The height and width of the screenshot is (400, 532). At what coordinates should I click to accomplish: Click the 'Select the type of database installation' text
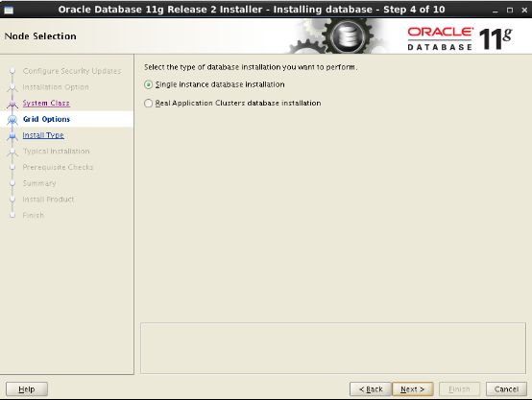pyautogui.click(x=251, y=67)
